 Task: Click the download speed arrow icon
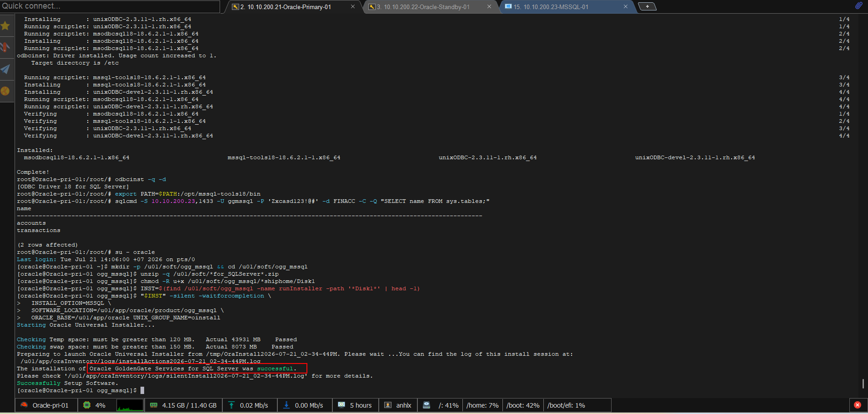click(286, 405)
